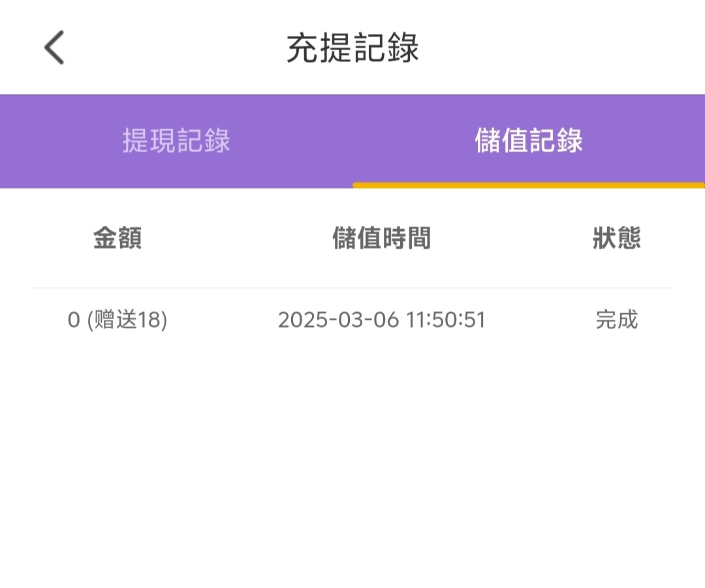Click the 2025-03-06 date in the record
705x588 pixels.
(x=338, y=320)
